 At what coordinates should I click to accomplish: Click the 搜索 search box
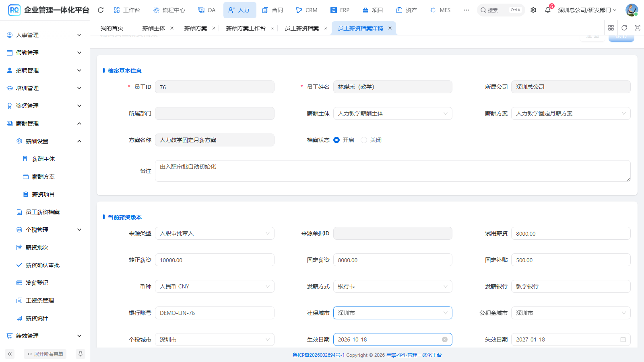click(501, 10)
